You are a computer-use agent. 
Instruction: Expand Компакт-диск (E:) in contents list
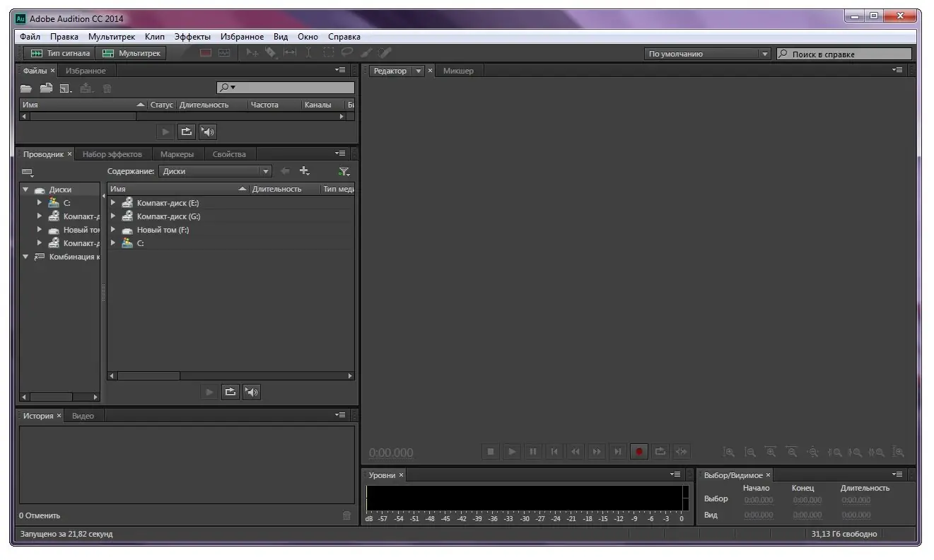(x=113, y=203)
